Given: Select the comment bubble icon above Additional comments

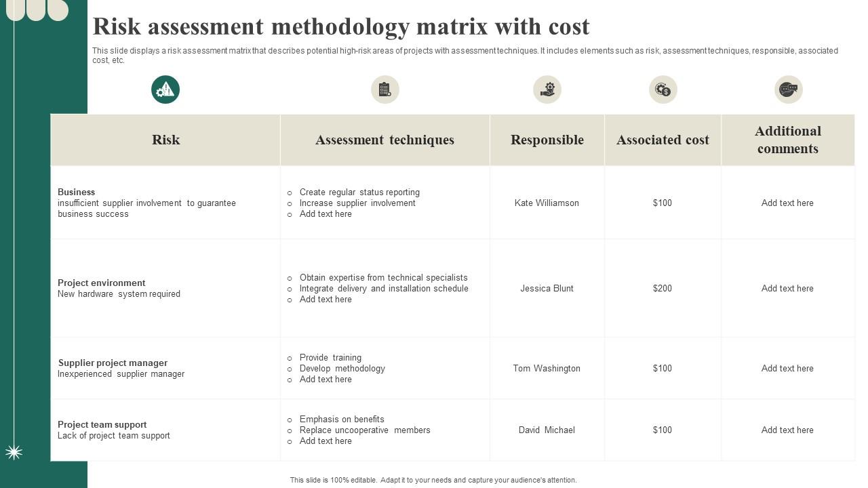Looking at the screenshot, I should [788, 89].
